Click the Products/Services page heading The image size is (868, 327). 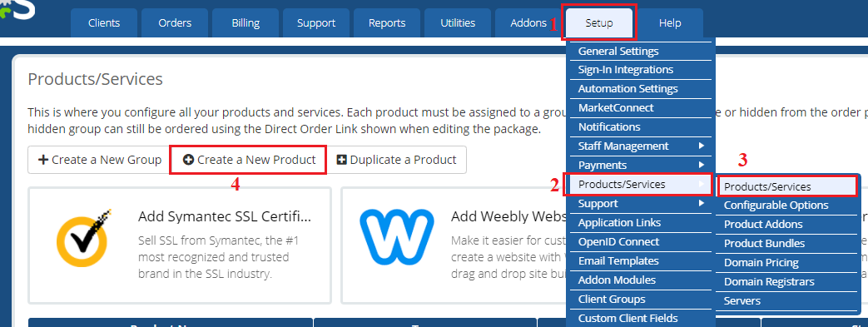coord(95,79)
